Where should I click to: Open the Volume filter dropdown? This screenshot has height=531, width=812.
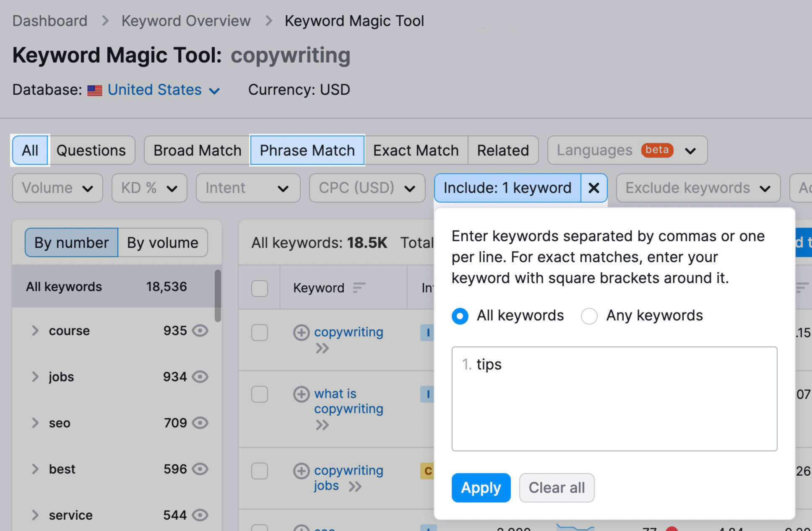(x=57, y=188)
